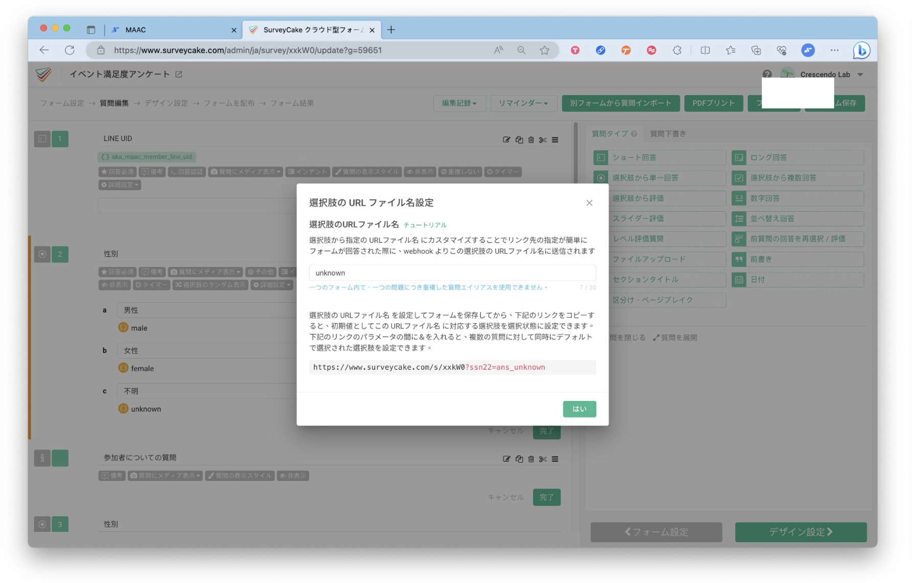The image size is (924, 583).
Task: Click the edit icon on the LINE UID question
Action: point(506,140)
